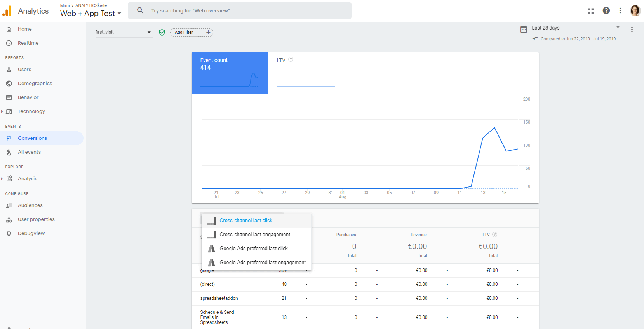This screenshot has width=644, height=329.
Task: Expand the Technology sidebar section
Action: click(x=2, y=111)
